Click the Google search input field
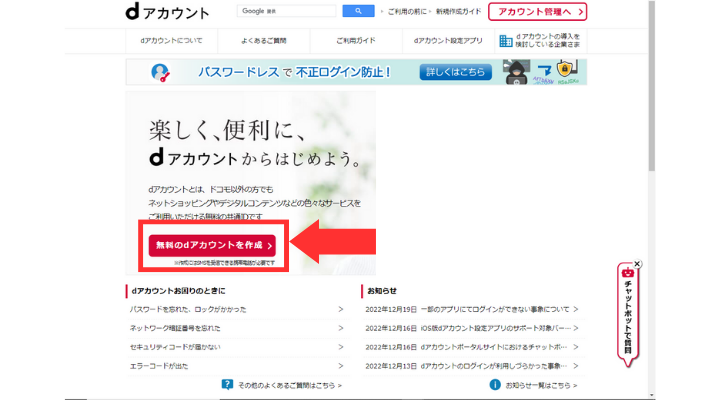This screenshot has width=720, height=400. click(x=288, y=11)
